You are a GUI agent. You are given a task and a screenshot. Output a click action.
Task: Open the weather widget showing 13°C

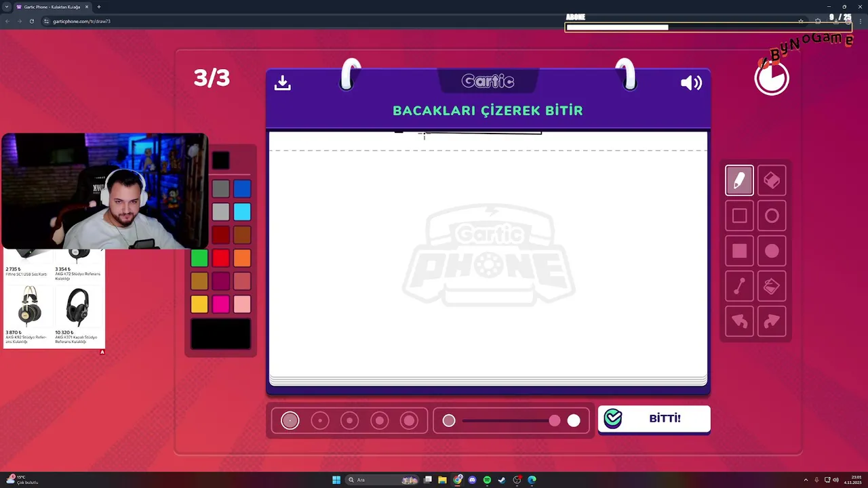[x=22, y=480]
